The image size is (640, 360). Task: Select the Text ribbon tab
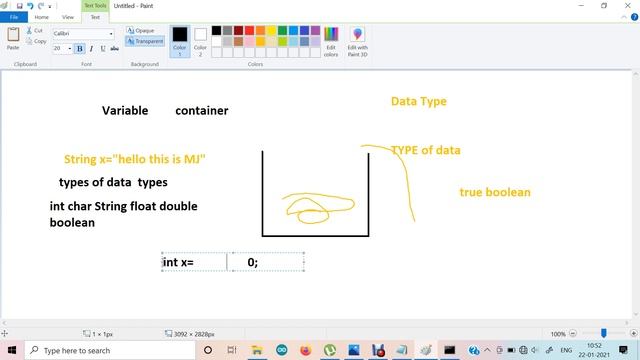95,17
